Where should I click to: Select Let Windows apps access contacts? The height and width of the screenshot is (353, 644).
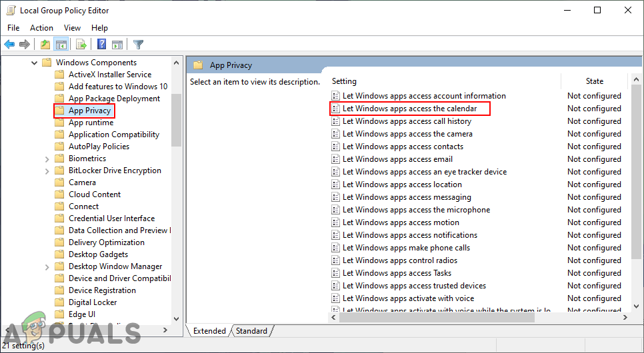point(403,147)
